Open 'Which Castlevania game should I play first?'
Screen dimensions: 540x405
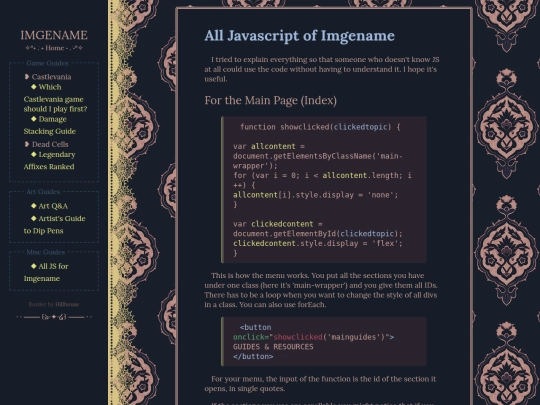[55, 98]
